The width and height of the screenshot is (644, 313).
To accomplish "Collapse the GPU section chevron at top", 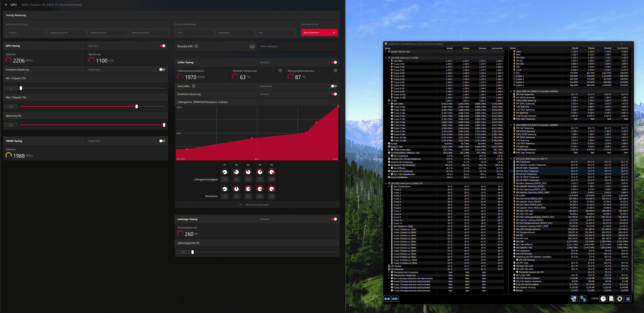I will (x=6, y=5).
